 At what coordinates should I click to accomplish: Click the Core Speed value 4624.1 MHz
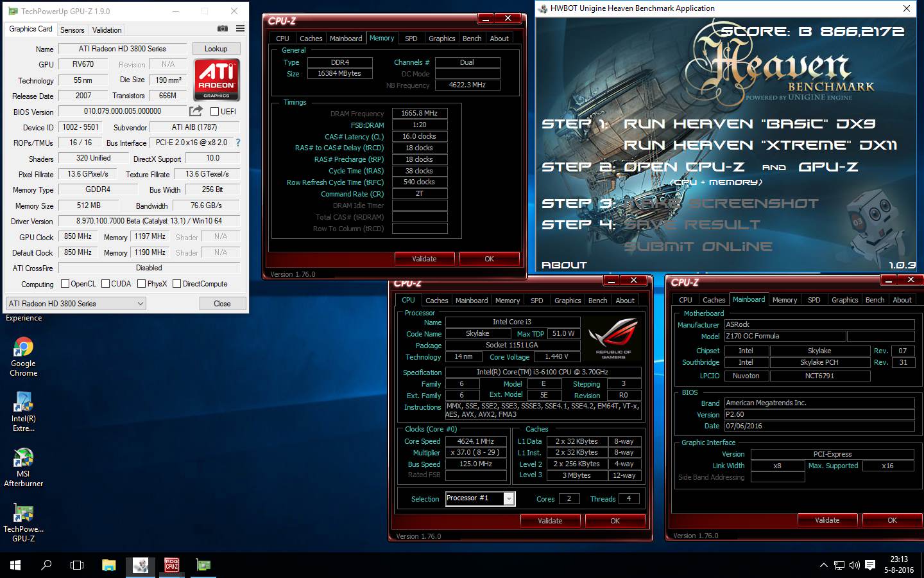[x=475, y=441]
